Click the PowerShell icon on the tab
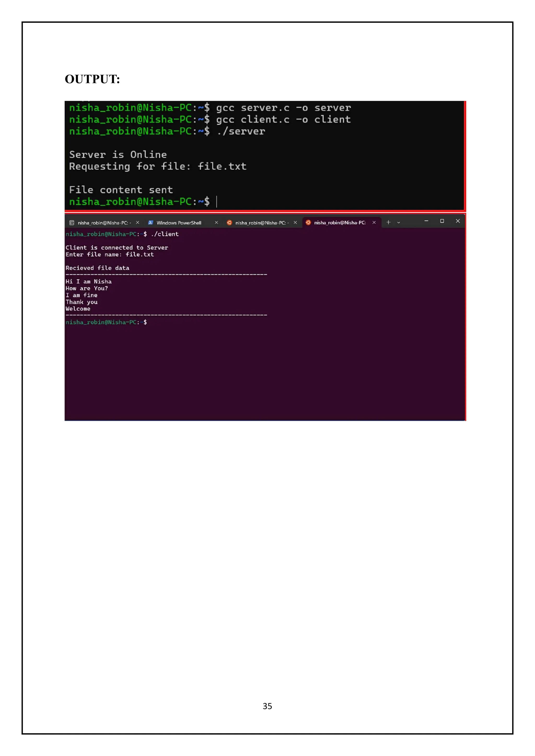This screenshot has width=535, height=756. coord(150,223)
